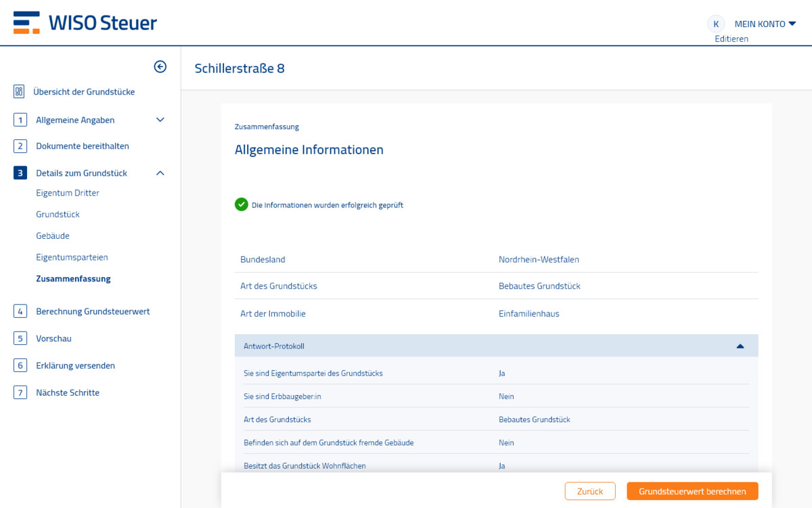
Task: Open Details zum Grundstück
Action: point(81,173)
